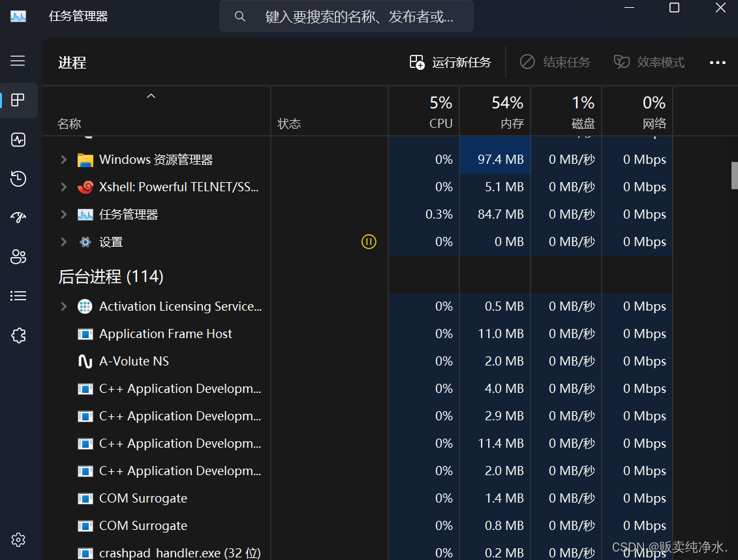The image size is (738, 560).
Task: Expand the Activation Licensing Service group
Action: click(63, 306)
